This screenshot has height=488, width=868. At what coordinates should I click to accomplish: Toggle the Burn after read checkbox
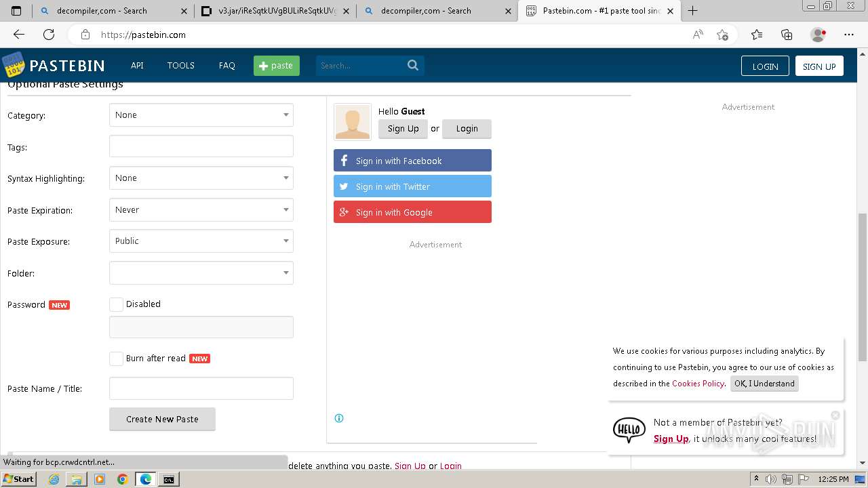117,359
